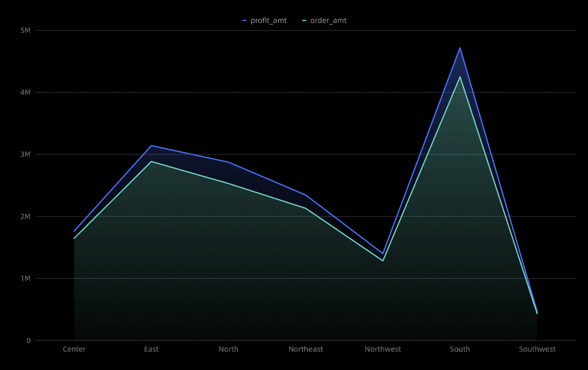Select the Southwest axis label
Image resolution: width=588 pixels, height=370 pixels.
point(537,350)
